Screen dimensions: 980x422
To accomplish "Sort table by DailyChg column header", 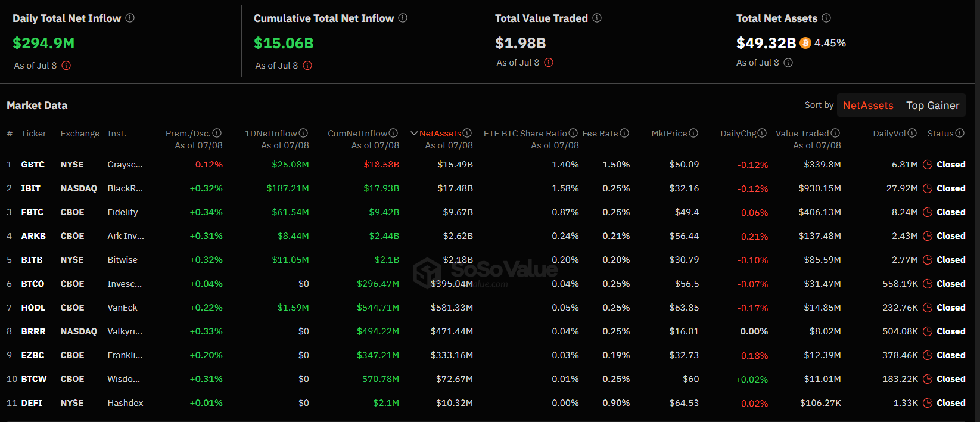I will [738, 134].
